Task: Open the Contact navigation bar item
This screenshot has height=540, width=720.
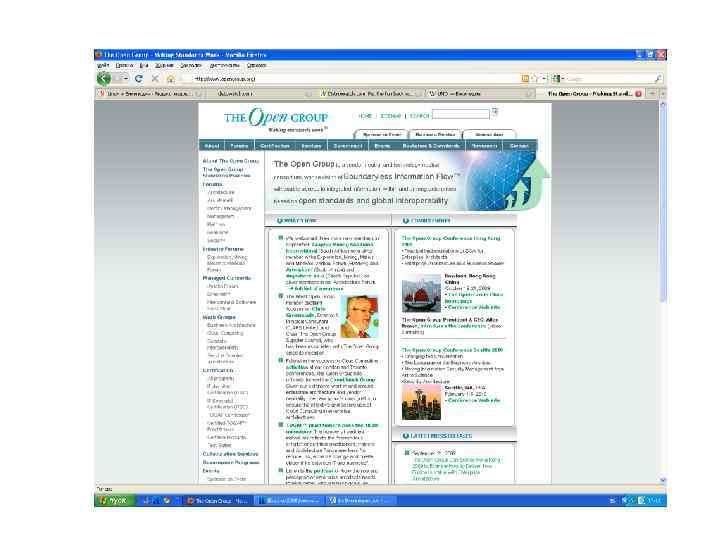Action: 519,146
